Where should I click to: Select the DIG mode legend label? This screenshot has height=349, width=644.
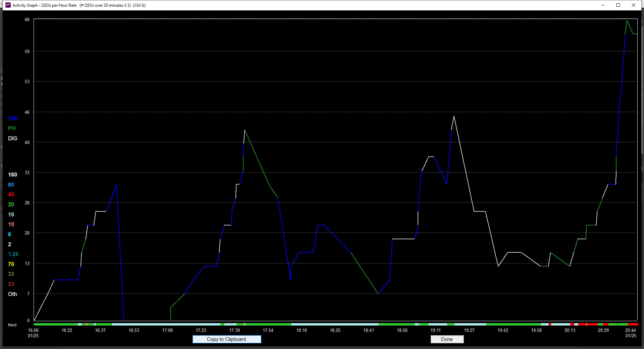pos(13,138)
